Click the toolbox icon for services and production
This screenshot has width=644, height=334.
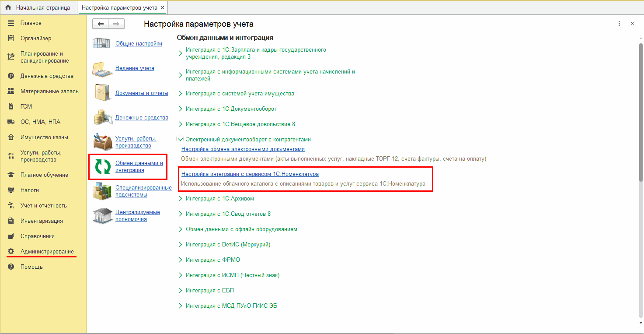pyautogui.click(x=103, y=142)
